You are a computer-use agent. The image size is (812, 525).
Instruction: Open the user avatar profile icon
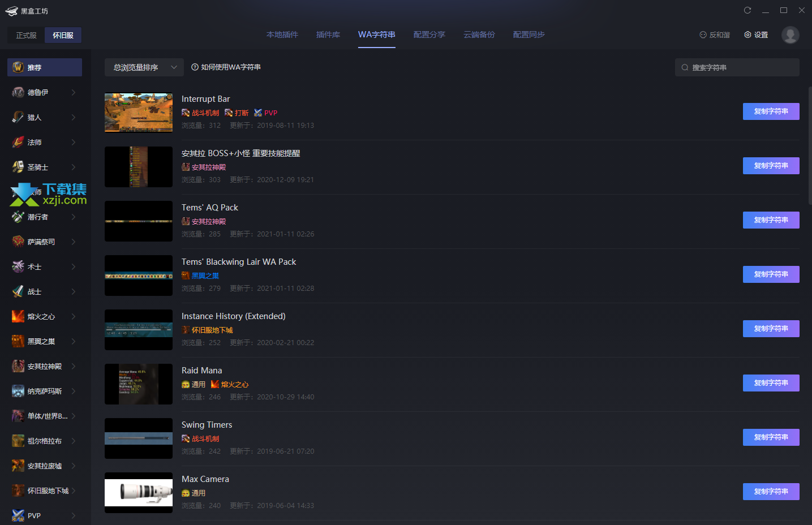tap(790, 35)
